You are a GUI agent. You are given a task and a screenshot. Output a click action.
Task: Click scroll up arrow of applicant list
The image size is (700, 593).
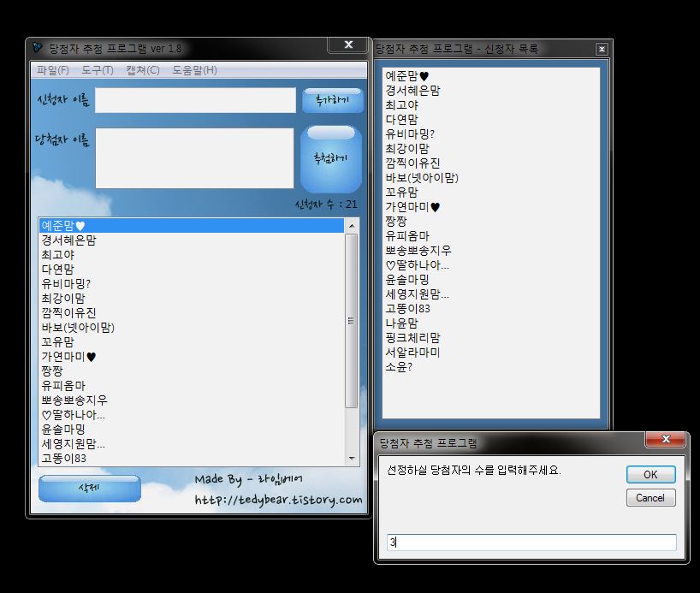[x=352, y=226]
